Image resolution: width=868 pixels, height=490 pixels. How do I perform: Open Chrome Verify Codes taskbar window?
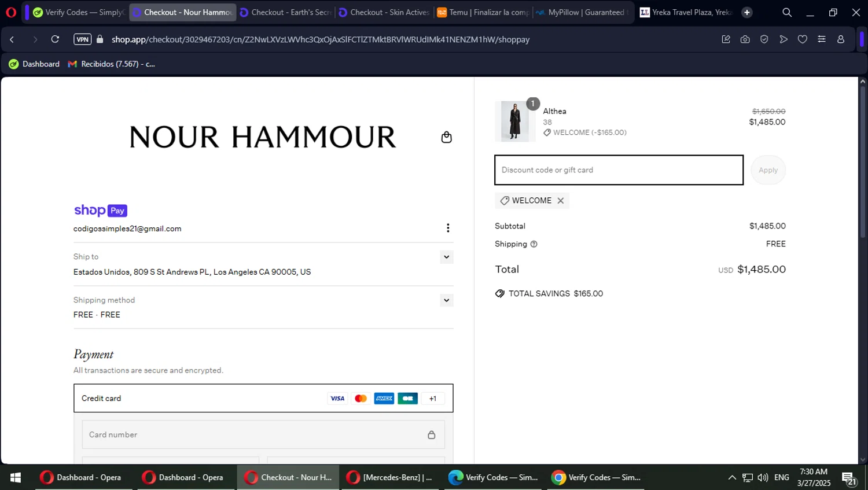tap(595, 477)
